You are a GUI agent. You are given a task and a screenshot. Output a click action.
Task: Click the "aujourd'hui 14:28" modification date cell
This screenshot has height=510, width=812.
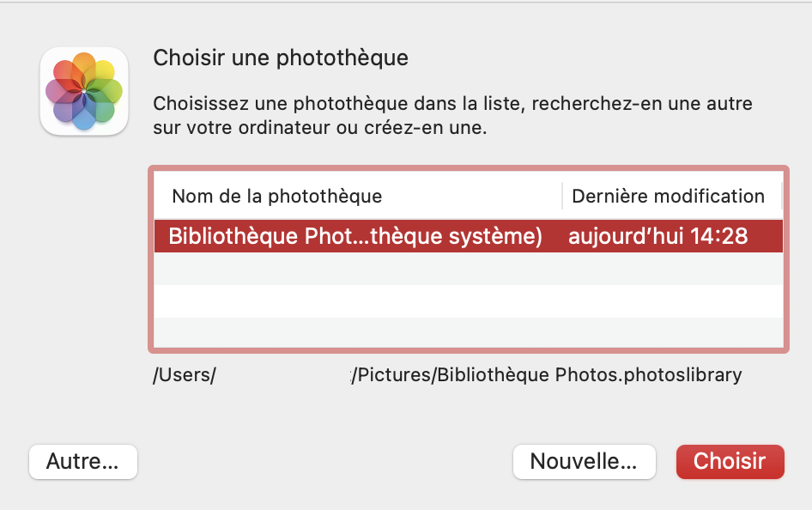point(657,236)
